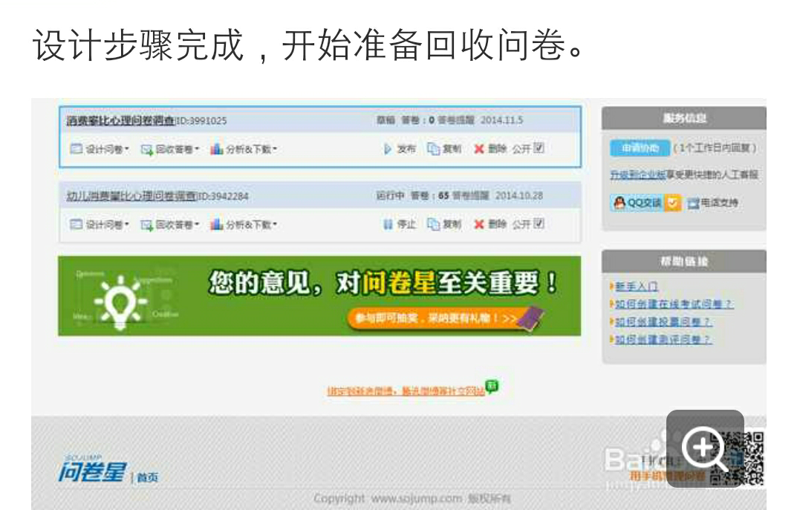Expand 分析&下载 dropdown for survey ID:3991025
800x510 pixels.
tap(244, 149)
